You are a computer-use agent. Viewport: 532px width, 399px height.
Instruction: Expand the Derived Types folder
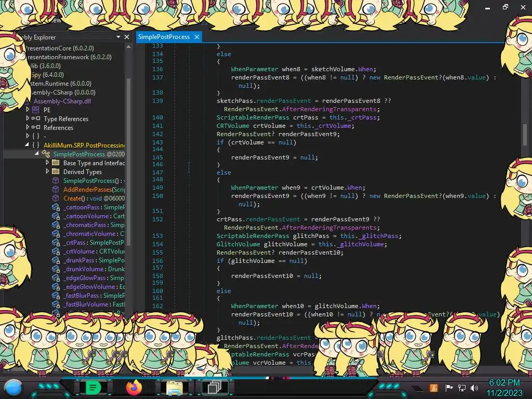click(47, 171)
